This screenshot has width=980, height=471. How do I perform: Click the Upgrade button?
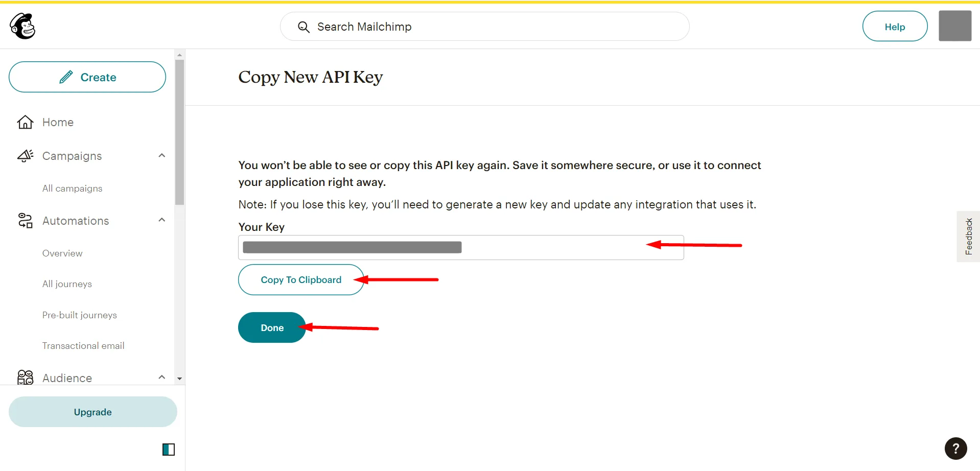pos(92,412)
